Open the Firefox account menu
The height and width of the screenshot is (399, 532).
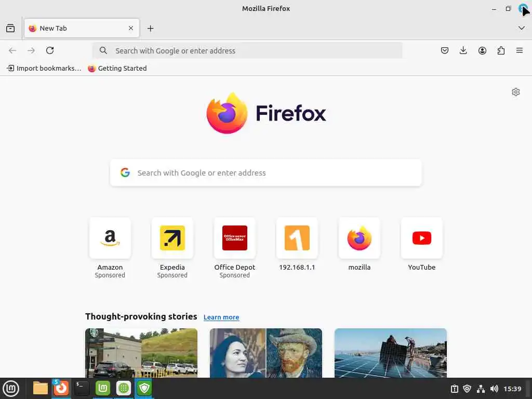click(x=482, y=50)
